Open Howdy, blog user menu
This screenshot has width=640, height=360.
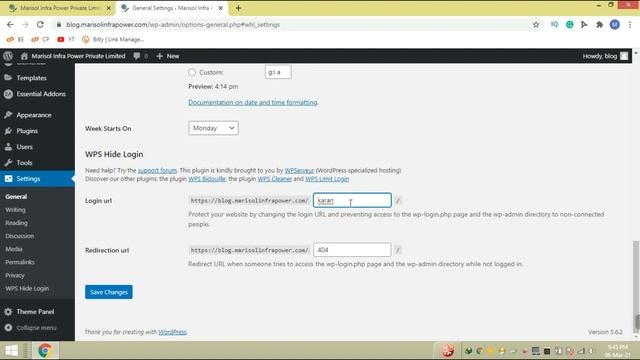point(605,56)
